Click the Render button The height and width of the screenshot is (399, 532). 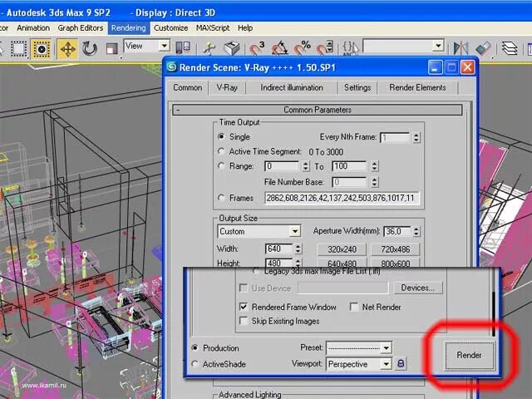tap(469, 355)
